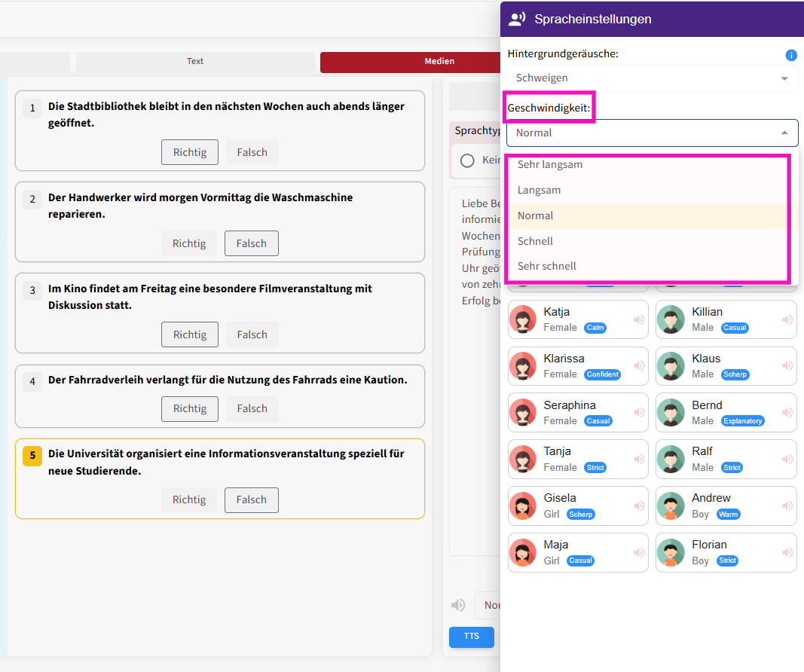This screenshot has height=672, width=804.
Task: Preview Klaus voice via speaker icon
Action: (787, 366)
